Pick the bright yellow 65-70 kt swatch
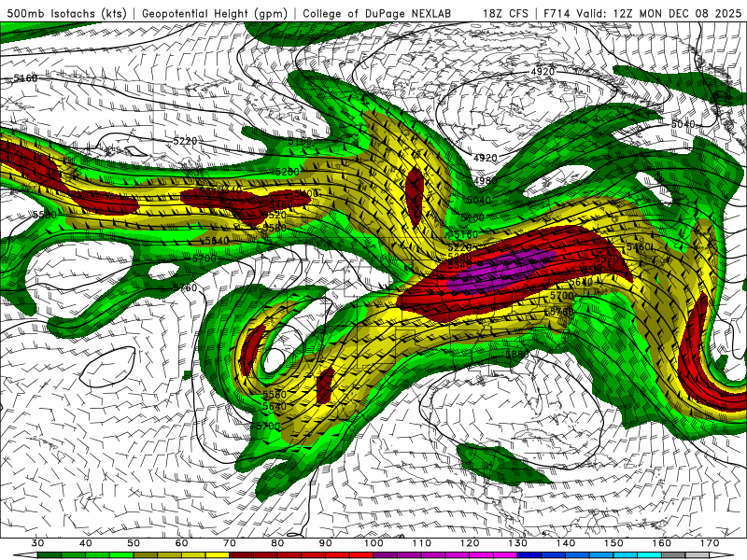The image size is (747, 560). [218, 556]
